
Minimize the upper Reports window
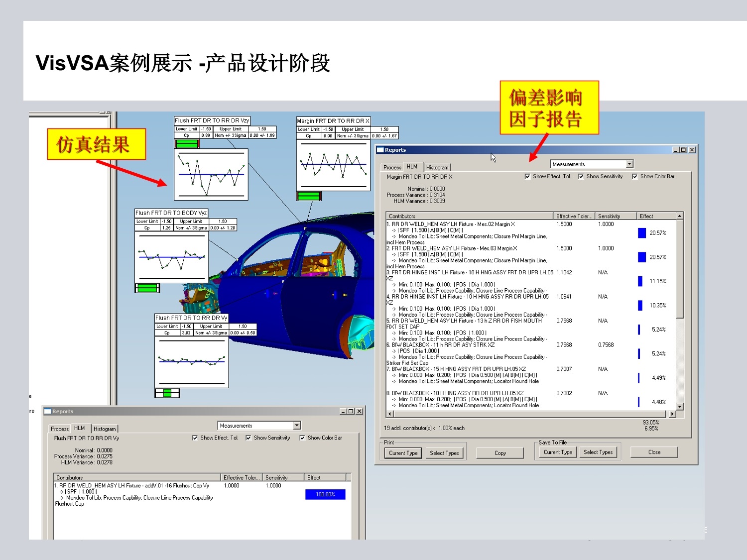click(676, 150)
